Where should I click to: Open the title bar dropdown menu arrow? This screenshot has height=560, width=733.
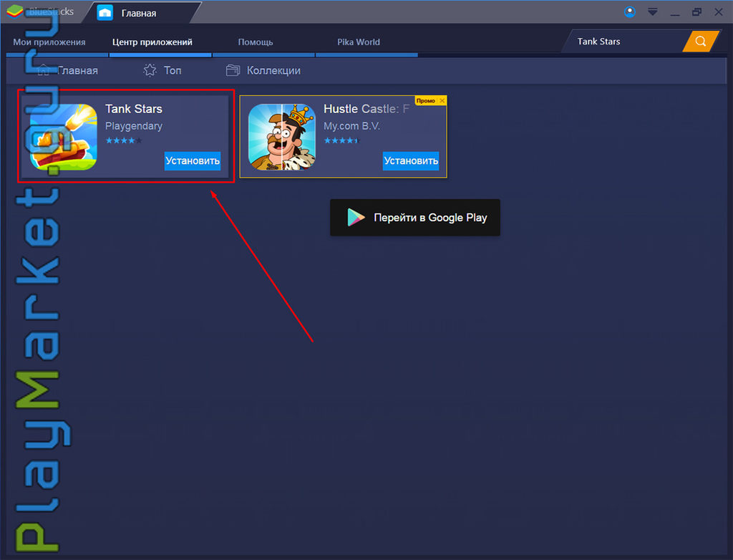click(653, 12)
